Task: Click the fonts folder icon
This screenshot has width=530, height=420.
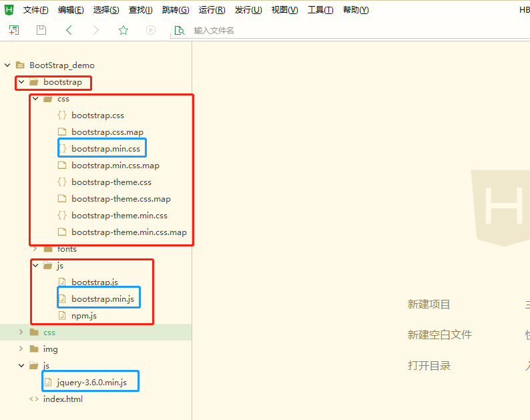Action: pos(48,249)
